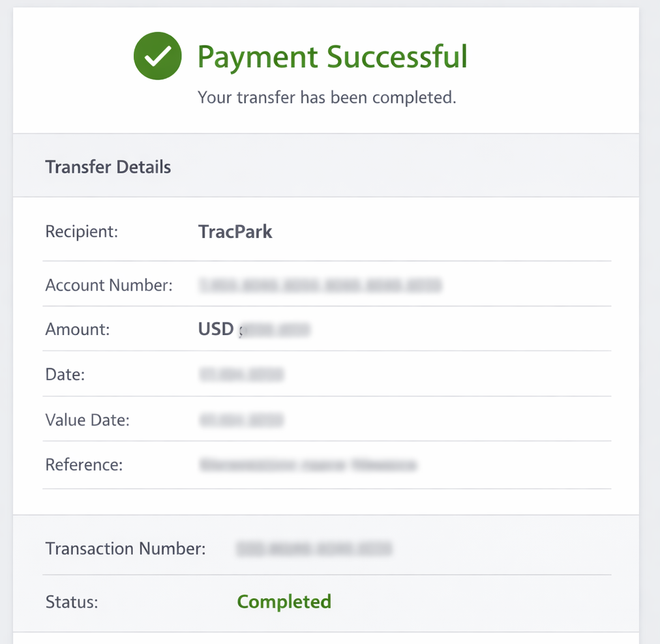Click the Transfer Details section header
This screenshot has width=660, height=644.
pos(108,167)
